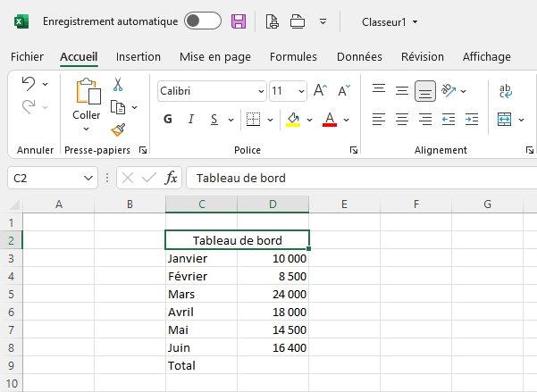Image resolution: width=537 pixels, height=392 pixels.
Task: Open the Fichier menu
Action: point(27,56)
